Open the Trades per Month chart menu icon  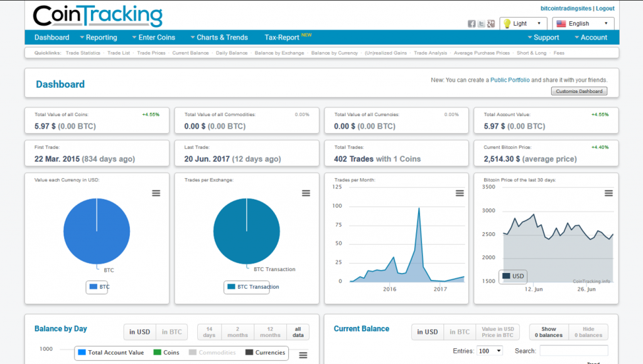tap(460, 193)
